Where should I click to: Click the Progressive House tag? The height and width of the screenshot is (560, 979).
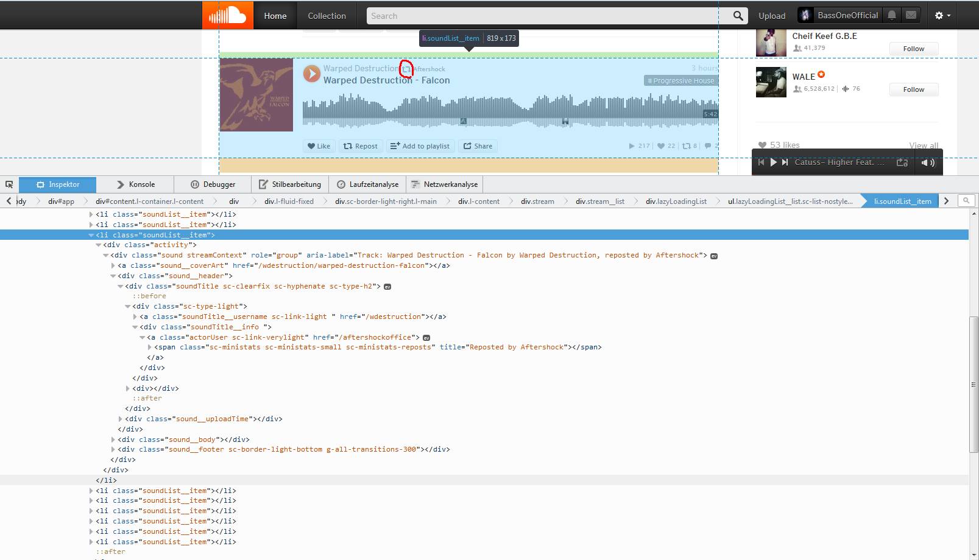click(680, 81)
